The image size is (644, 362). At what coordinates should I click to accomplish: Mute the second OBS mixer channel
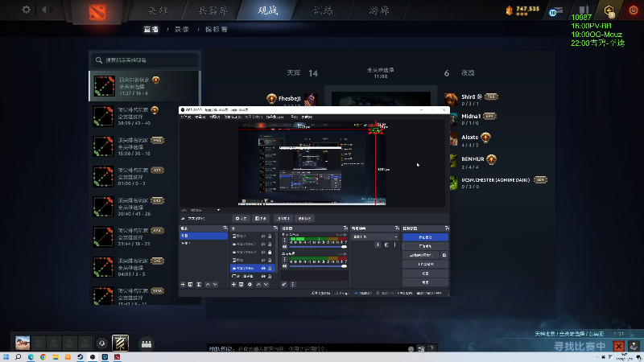pyautogui.click(x=285, y=266)
